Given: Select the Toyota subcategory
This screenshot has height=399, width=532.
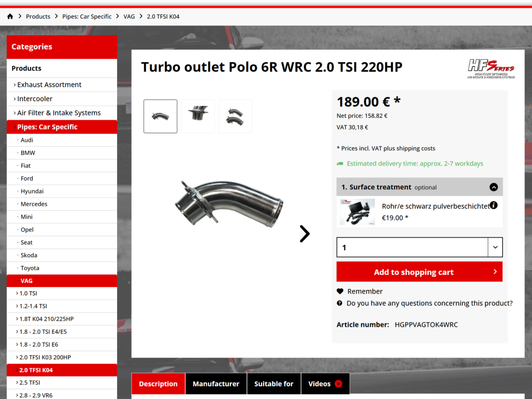Looking at the screenshot, I should (62, 268).
